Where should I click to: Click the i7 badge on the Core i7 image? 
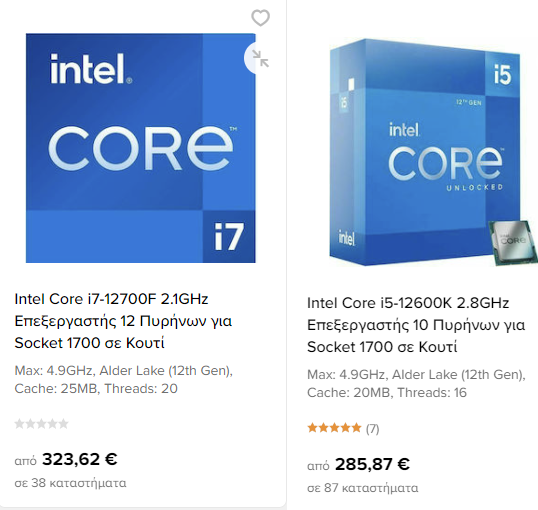click(229, 236)
